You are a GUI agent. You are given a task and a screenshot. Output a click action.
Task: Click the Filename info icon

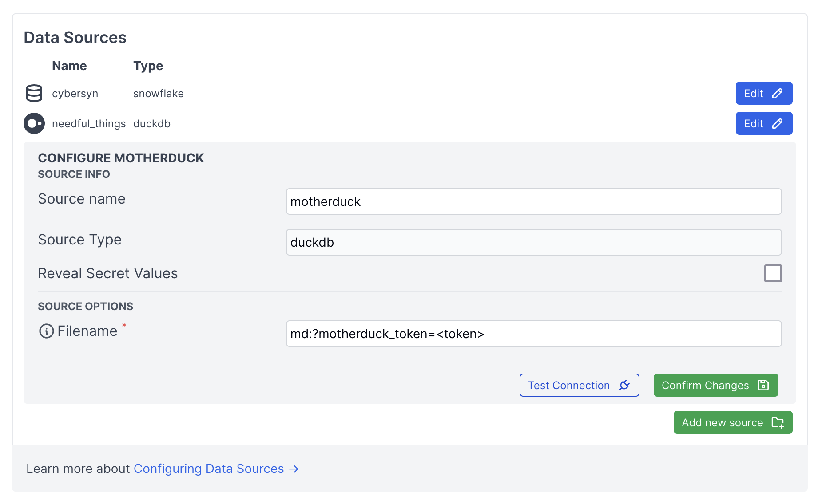point(47,331)
